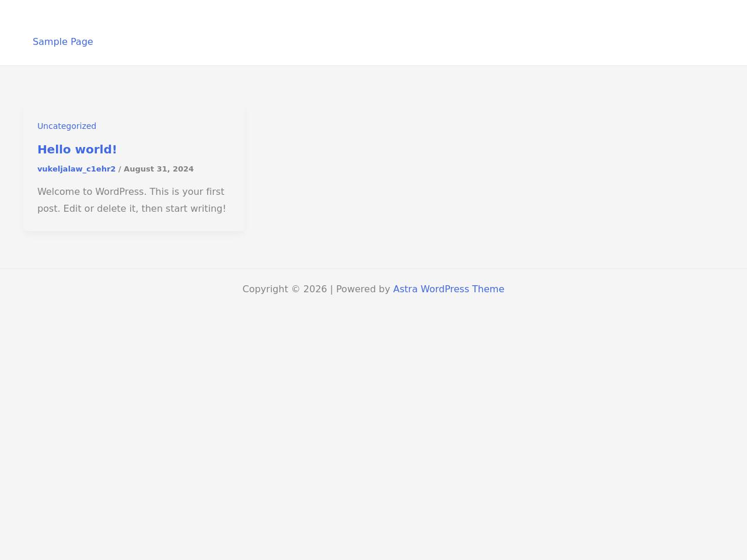Click the word Page in header menu
747x560 pixels.
point(81,41)
